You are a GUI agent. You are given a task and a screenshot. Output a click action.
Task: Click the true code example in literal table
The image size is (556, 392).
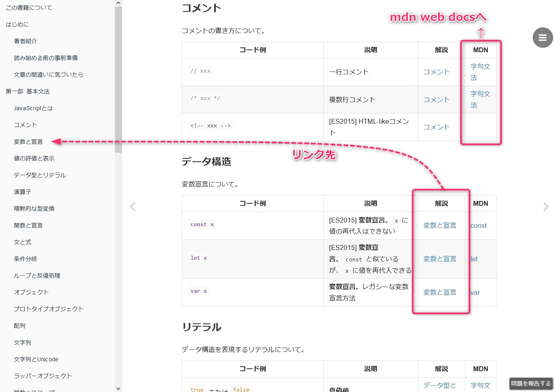click(197, 390)
